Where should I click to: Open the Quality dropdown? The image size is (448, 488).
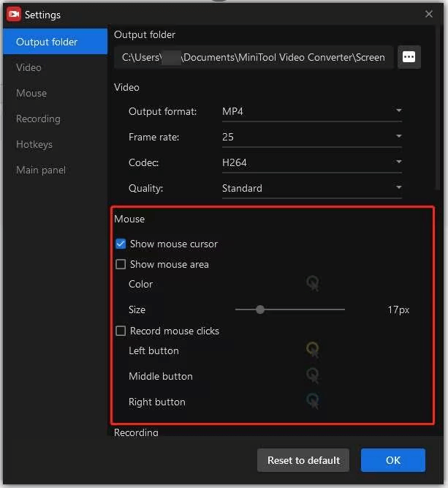(312, 188)
